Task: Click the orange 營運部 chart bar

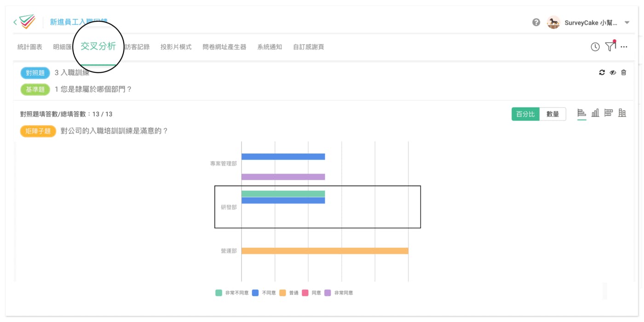Action: pos(325,251)
